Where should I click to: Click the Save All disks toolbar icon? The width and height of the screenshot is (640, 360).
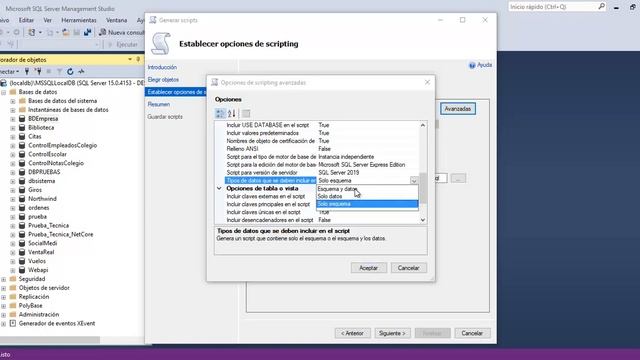[87, 32]
